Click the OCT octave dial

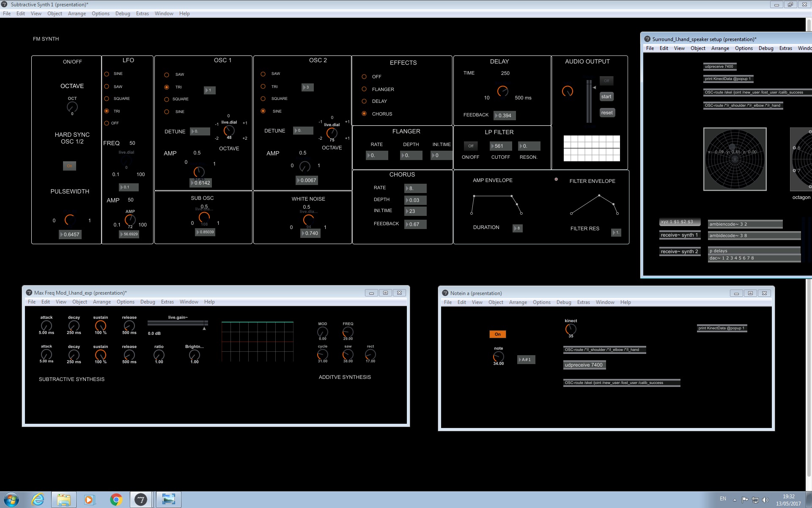tap(72, 107)
